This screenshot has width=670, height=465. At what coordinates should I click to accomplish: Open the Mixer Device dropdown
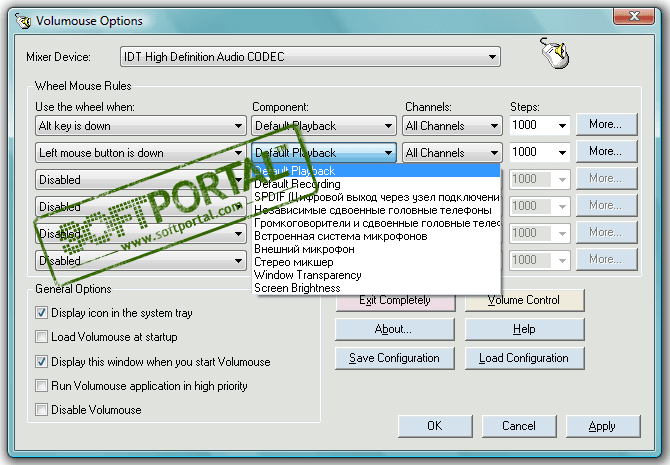click(x=310, y=57)
